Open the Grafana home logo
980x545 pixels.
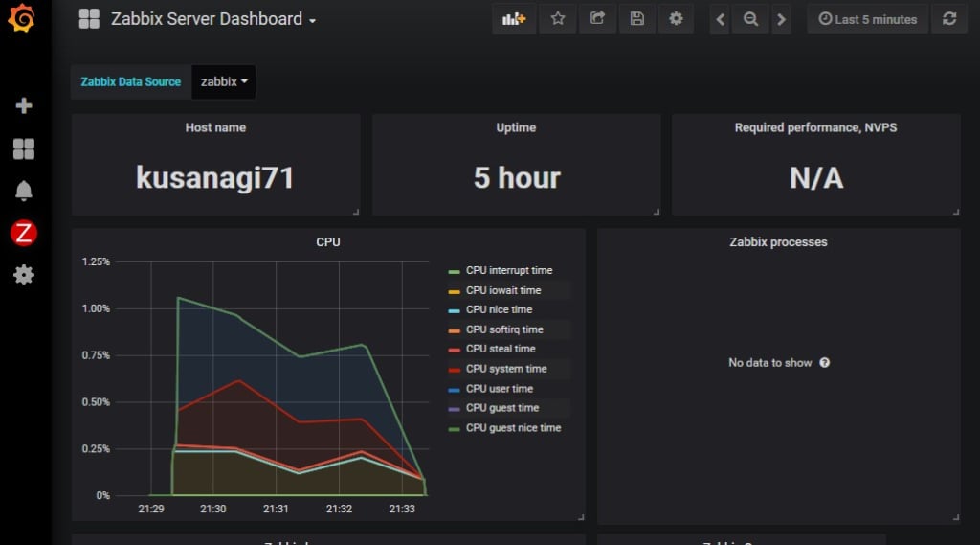tap(21, 18)
